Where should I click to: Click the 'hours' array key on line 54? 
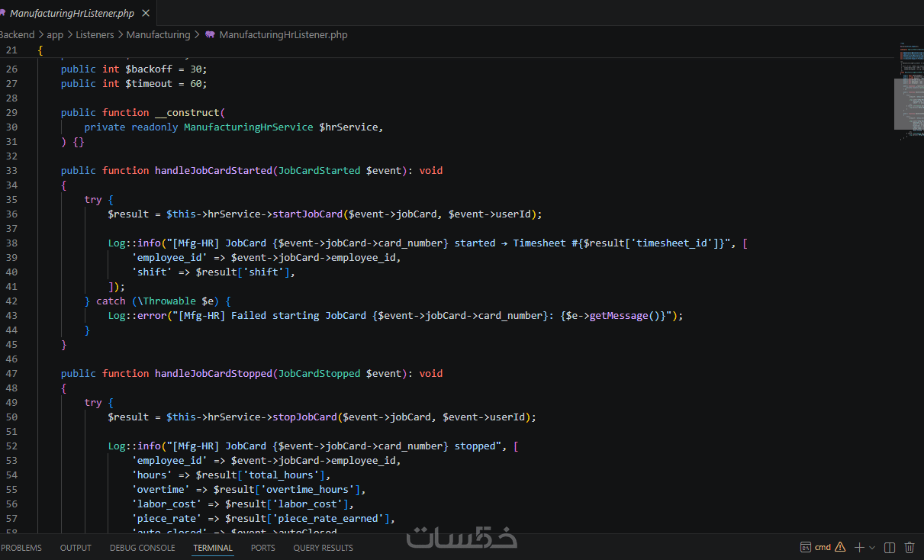pyautogui.click(x=152, y=475)
